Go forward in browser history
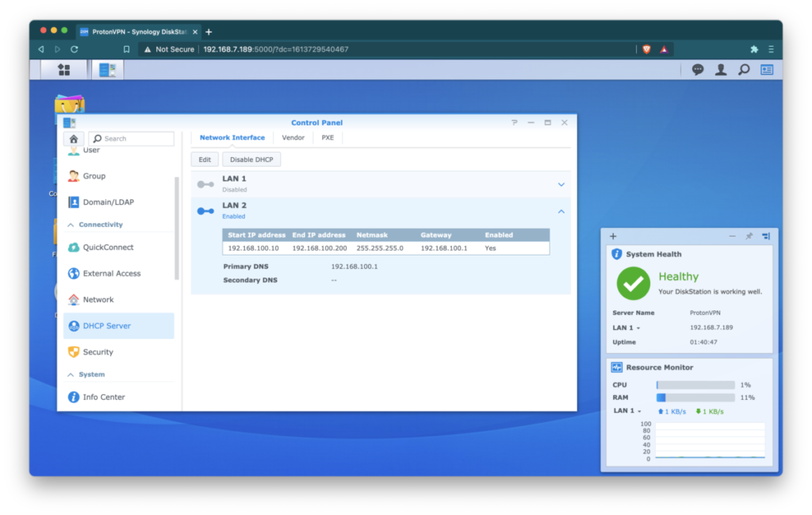This screenshot has width=812, height=515. pos(57,49)
